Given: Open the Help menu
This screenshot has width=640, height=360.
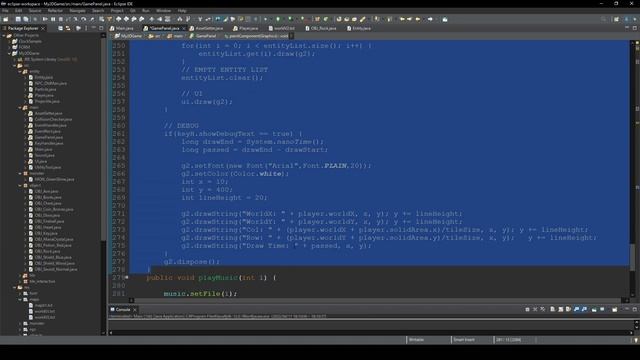Looking at the screenshot, I should pos(182,11).
